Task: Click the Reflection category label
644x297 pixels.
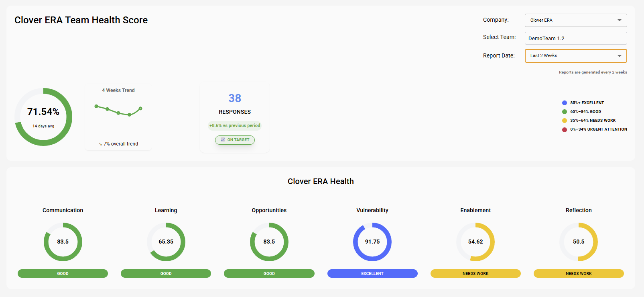Action: pos(579,210)
